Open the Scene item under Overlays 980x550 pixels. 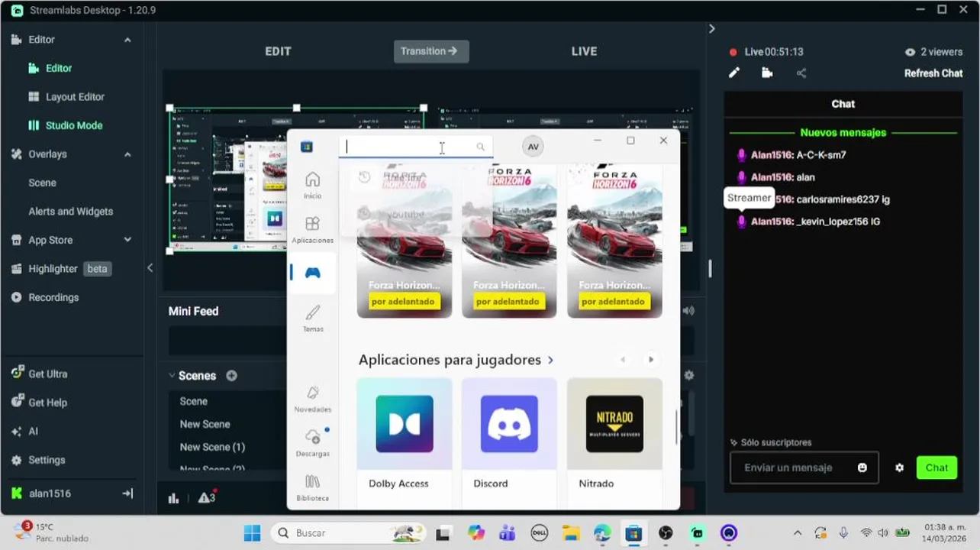point(43,183)
